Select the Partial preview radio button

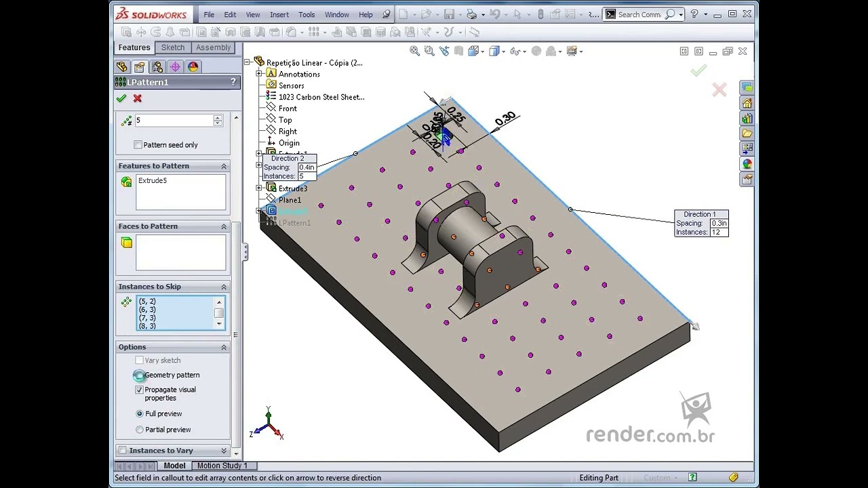click(140, 430)
